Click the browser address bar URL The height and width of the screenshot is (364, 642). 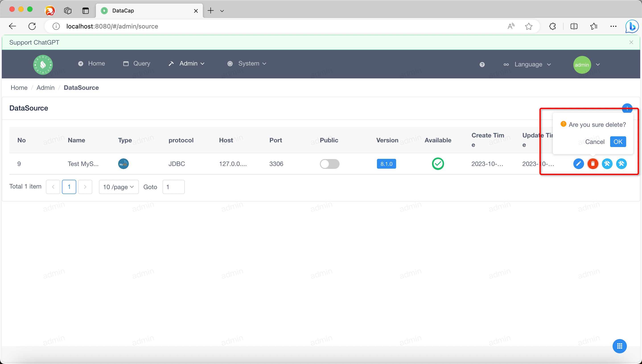[x=112, y=26]
